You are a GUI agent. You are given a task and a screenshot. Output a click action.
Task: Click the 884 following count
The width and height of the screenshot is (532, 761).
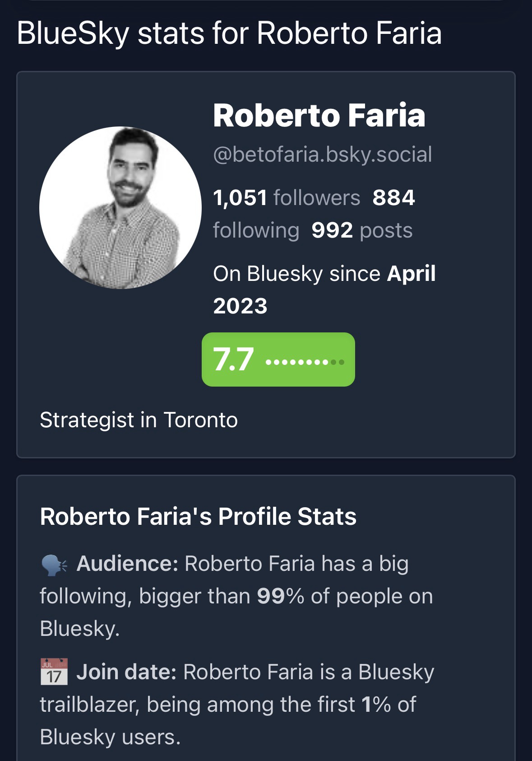(393, 198)
